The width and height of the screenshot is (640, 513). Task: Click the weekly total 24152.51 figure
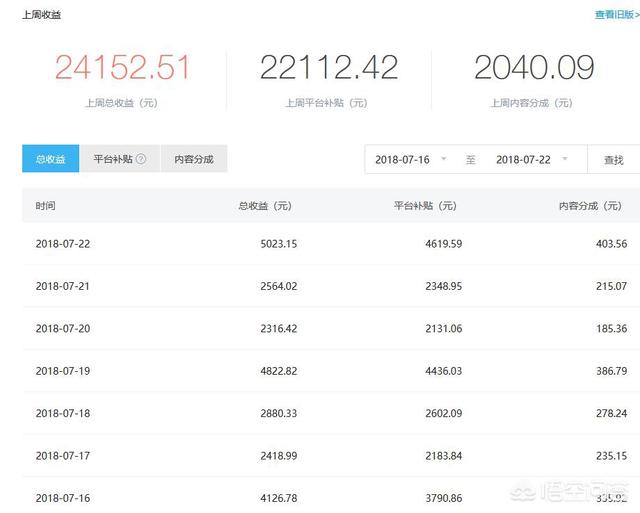(x=122, y=67)
